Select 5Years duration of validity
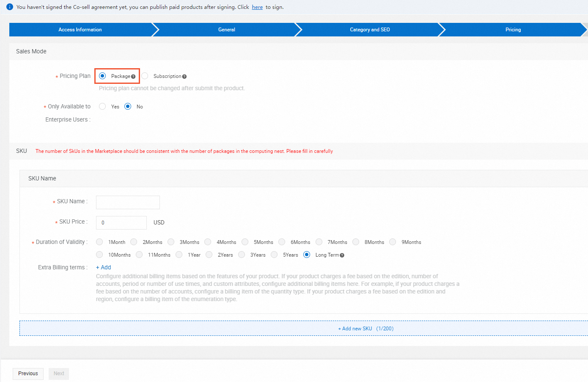The width and height of the screenshot is (588, 382). coord(274,255)
